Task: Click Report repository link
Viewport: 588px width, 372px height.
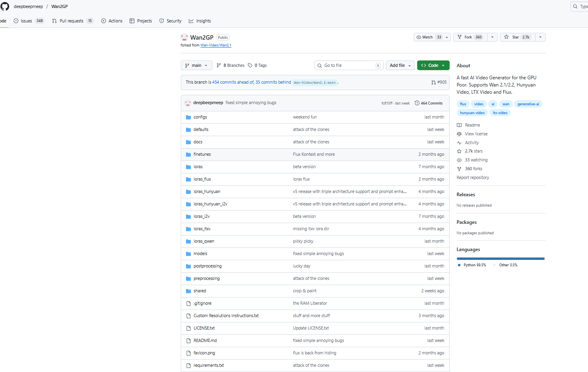Action: coord(473,178)
